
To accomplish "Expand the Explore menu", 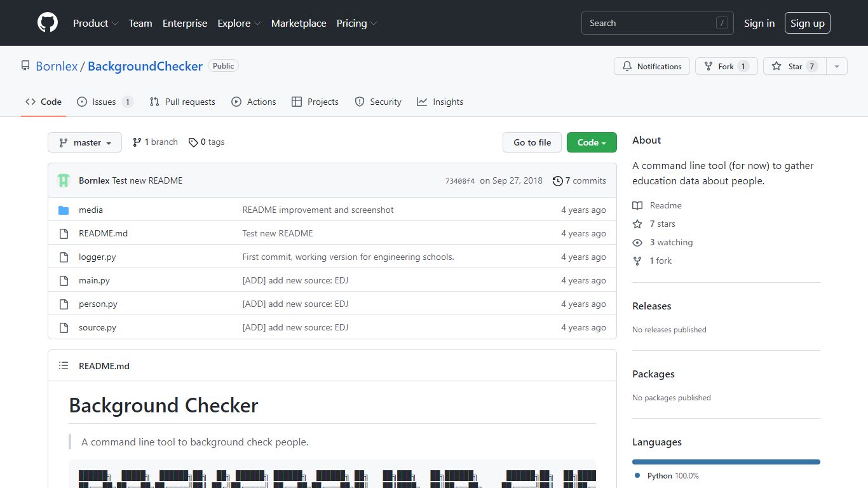I will pos(239,23).
